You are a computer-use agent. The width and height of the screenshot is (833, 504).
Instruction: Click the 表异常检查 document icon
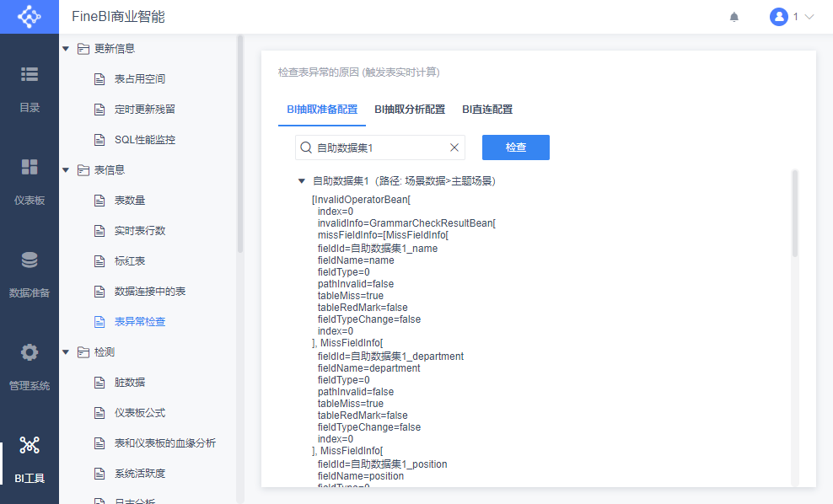tap(99, 321)
